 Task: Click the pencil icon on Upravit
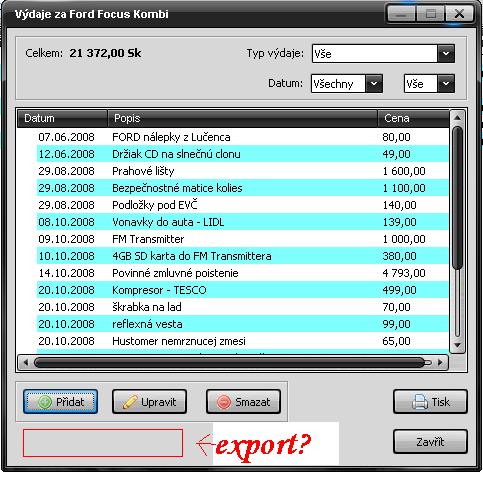click(x=130, y=402)
